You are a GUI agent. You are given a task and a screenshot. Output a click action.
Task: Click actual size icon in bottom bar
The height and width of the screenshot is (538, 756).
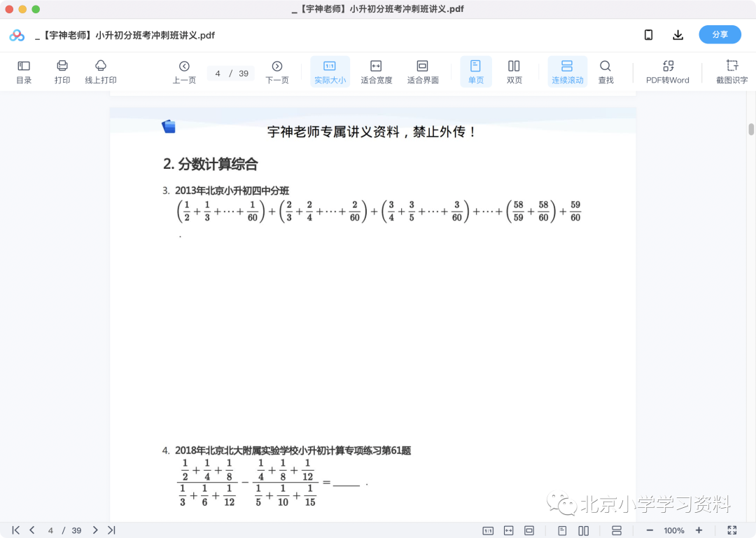tap(488, 531)
